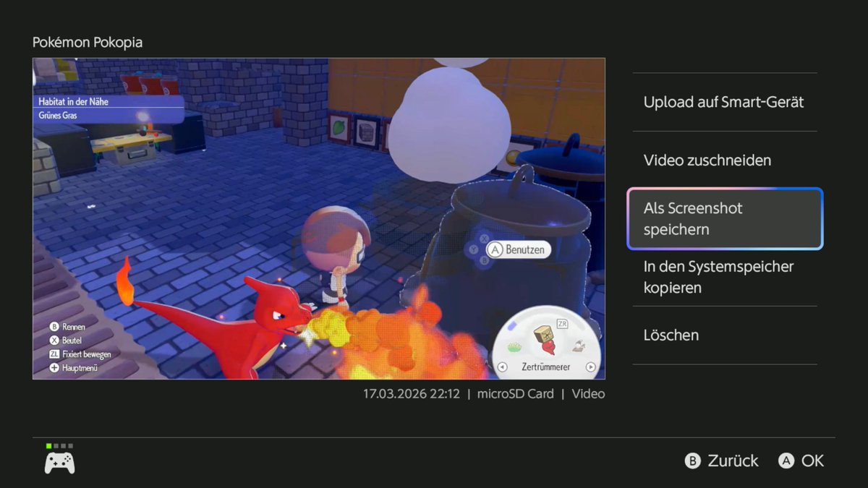Click the player indicator dots above controller
This screenshot has width=868, height=488.
pyautogui.click(x=59, y=445)
